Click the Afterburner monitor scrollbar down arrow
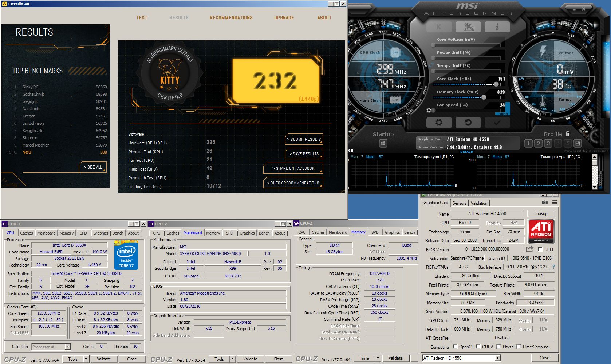Viewport: 611px width, 364px height. (x=594, y=187)
